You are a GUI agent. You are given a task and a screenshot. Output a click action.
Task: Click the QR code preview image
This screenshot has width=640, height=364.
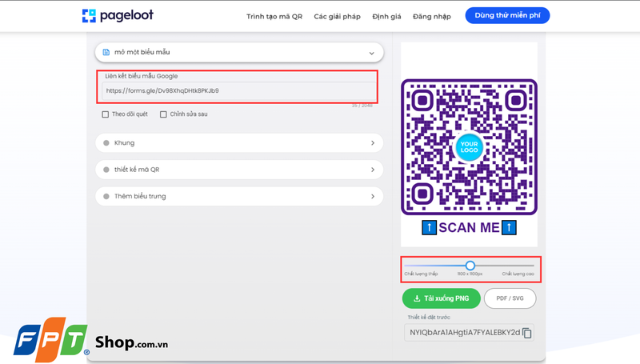pos(469,147)
